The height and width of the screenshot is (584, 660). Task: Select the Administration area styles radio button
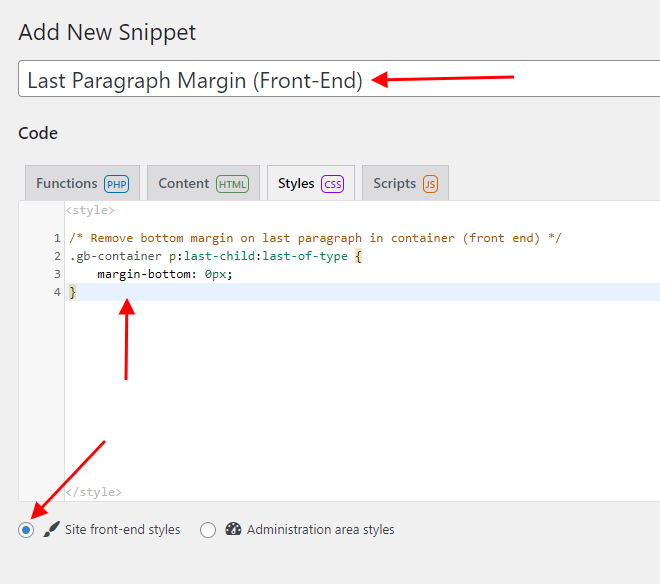click(208, 530)
